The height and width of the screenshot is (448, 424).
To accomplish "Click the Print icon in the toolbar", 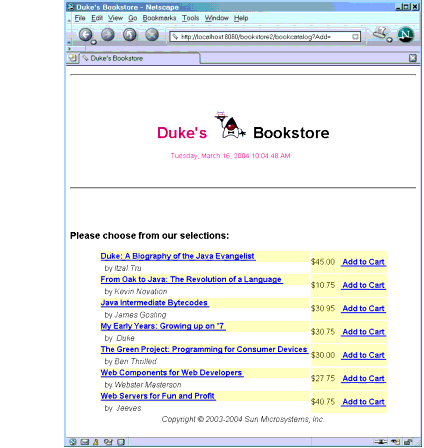I will click(380, 33).
